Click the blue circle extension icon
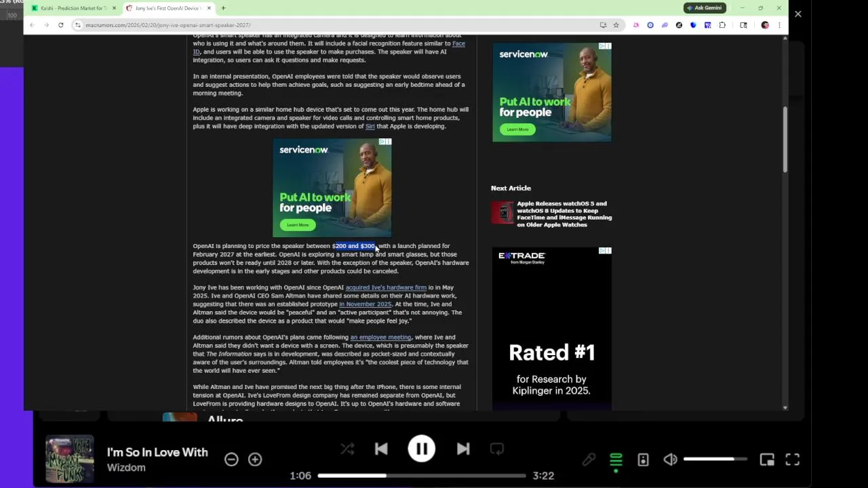 point(650,25)
